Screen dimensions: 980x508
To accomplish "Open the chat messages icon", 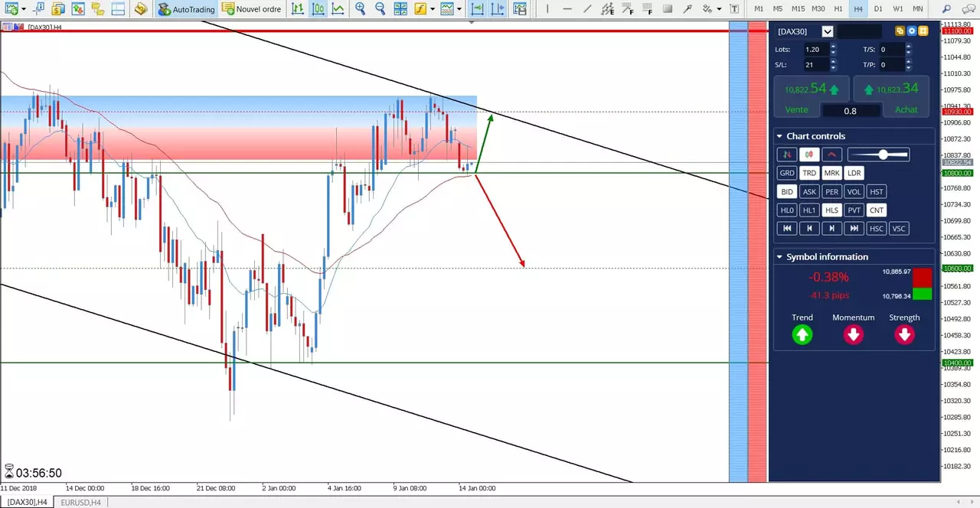I will 967,9.
